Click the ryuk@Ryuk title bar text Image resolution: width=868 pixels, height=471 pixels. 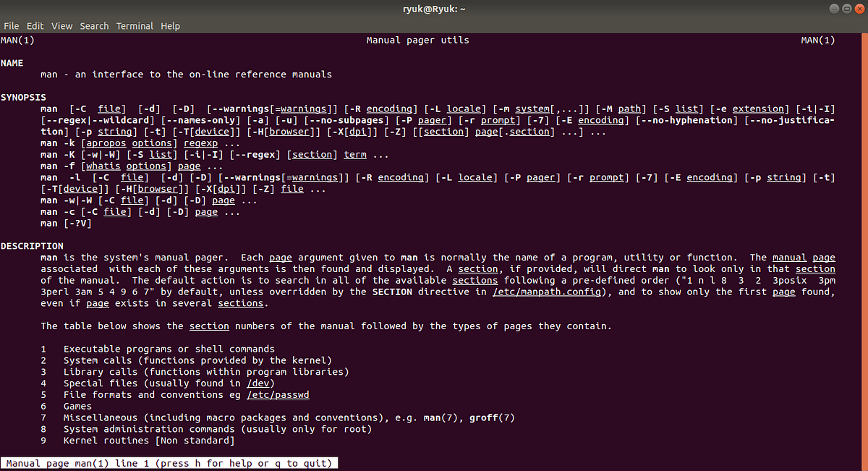(433, 9)
